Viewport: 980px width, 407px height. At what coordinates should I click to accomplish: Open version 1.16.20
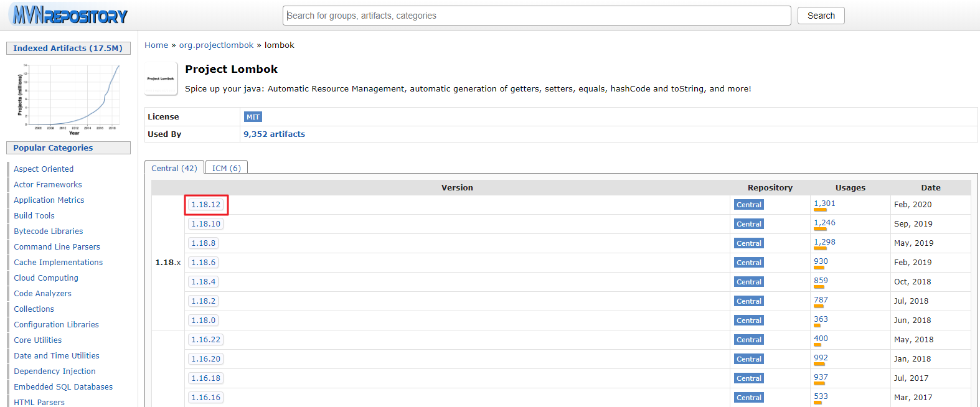pos(206,359)
